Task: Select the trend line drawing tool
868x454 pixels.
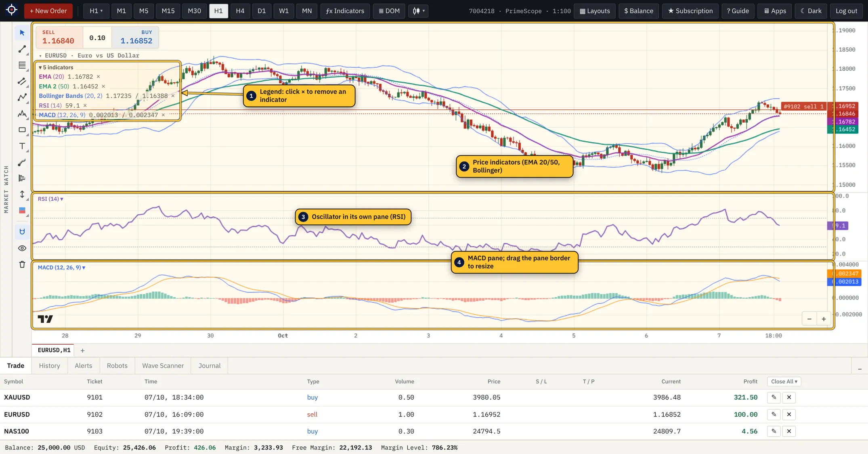Action: (x=22, y=49)
